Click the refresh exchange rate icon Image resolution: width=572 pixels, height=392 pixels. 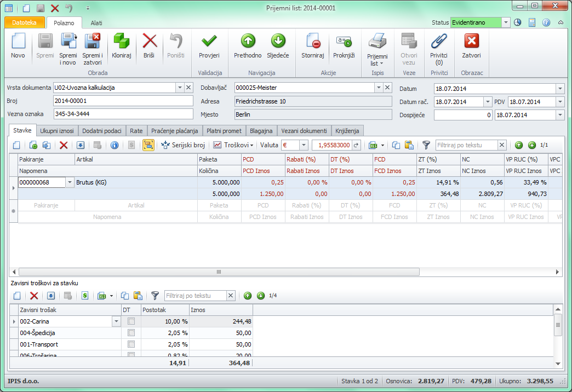[x=356, y=145]
